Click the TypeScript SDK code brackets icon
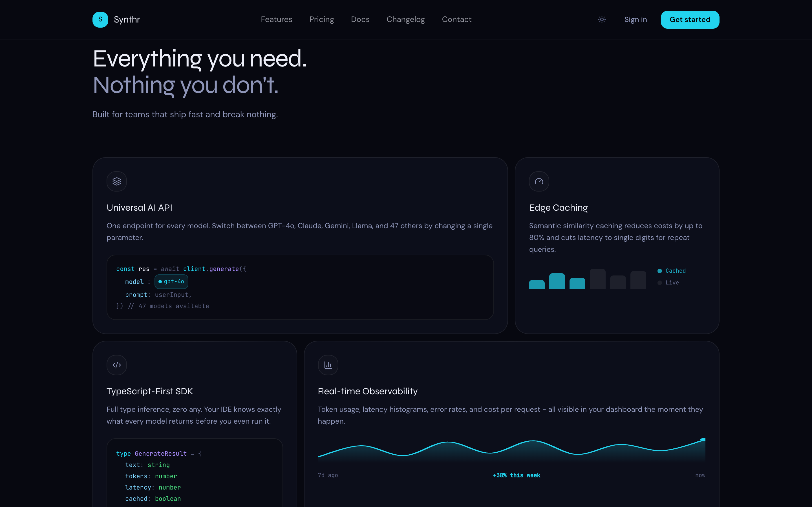This screenshot has width=812, height=507. pos(116,365)
